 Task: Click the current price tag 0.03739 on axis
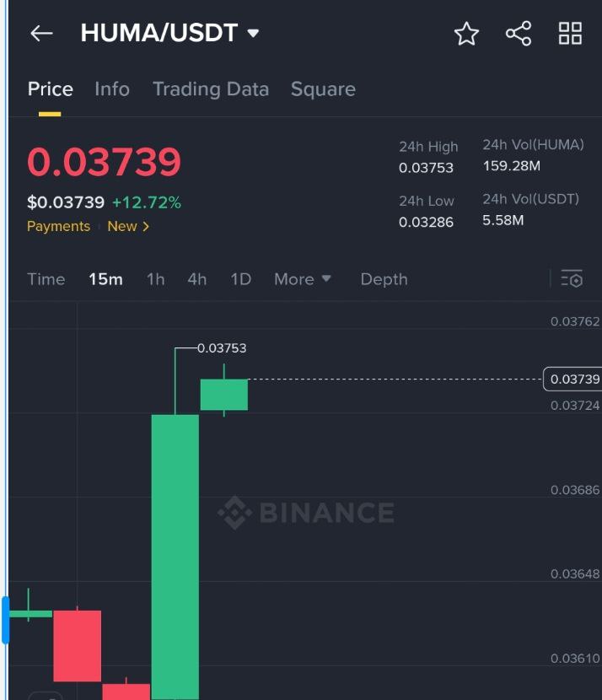(x=573, y=379)
